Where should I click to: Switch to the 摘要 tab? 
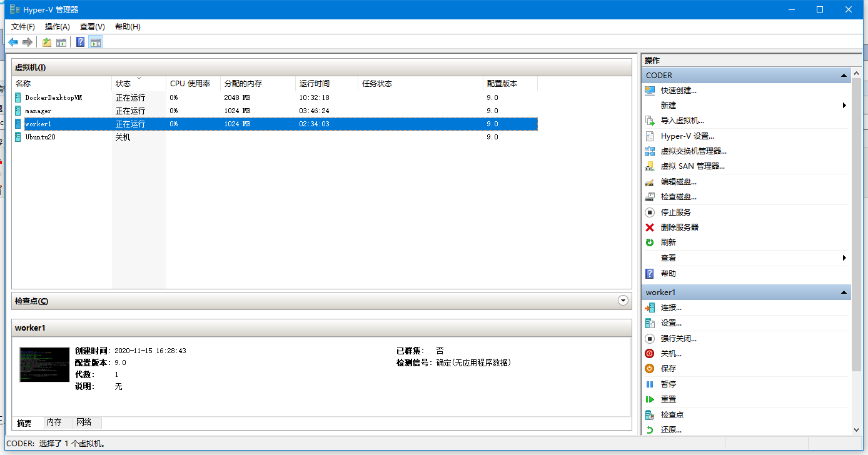pyautogui.click(x=24, y=423)
